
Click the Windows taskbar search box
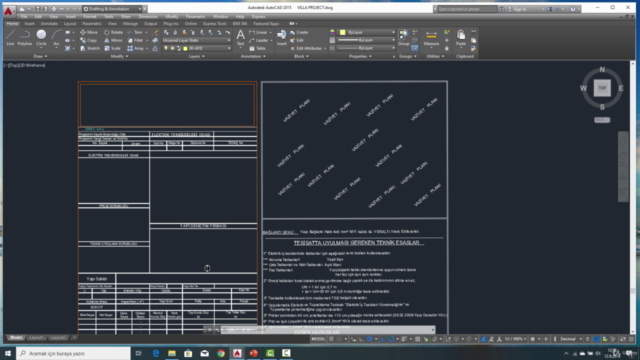pyautogui.click(x=73, y=353)
